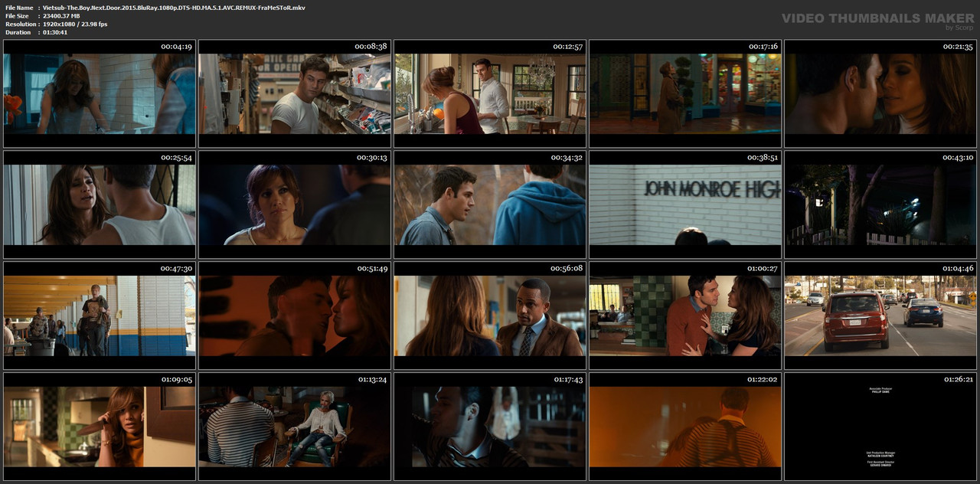Select the thumbnail at 01:09:05
The width and height of the screenshot is (980, 484).
[100, 427]
